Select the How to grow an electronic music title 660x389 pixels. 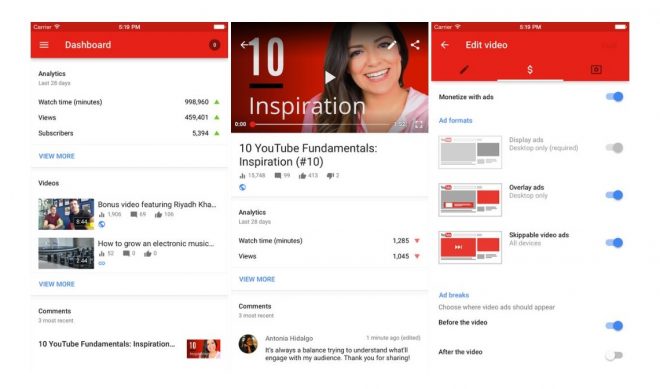click(x=156, y=243)
